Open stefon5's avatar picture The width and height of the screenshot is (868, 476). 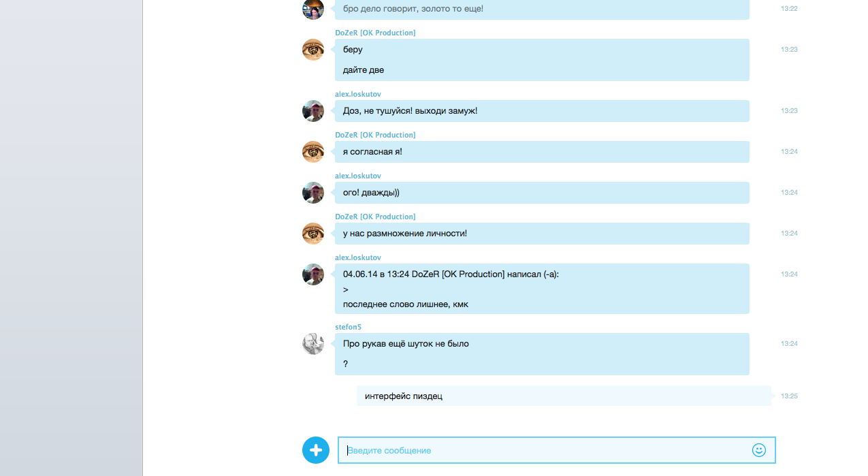313,343
